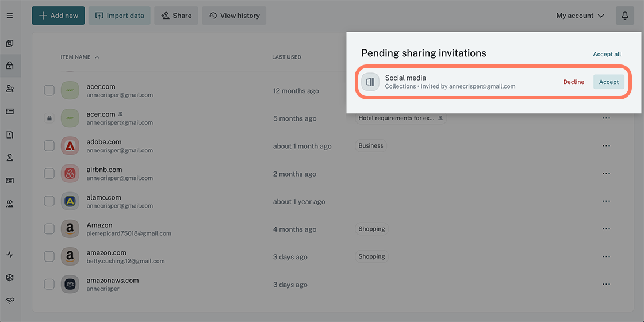The image size is (644, 322).
Task: Click the pulse-line Password Health sidebar icon
Action: (x=10, y=254)
